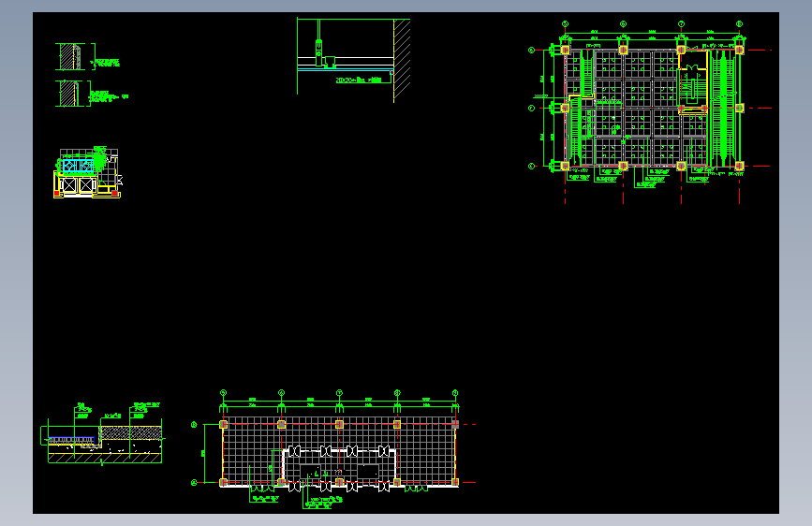The height and width of the screenshot is (526, 812).
Task: Pick the ceiling hanger section detail
Action: [x=354, y=60]
